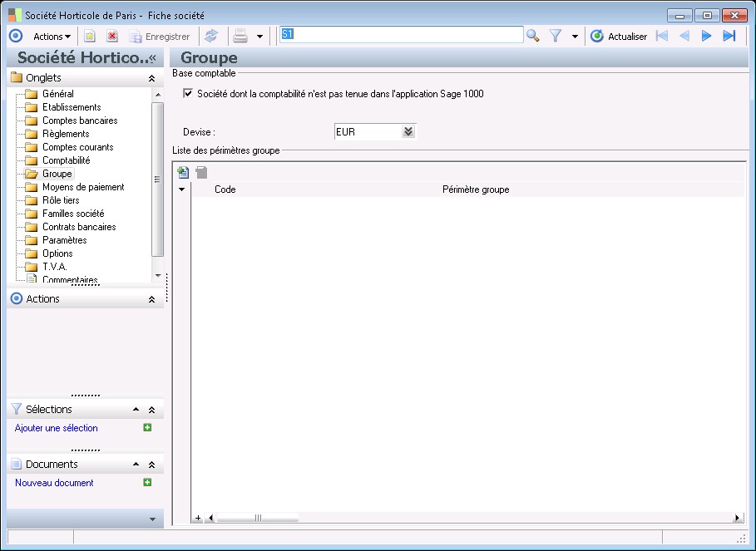Screen dimensions: 756x551
Task: Open the Actions dropdown menu
Action: (52, 37)
